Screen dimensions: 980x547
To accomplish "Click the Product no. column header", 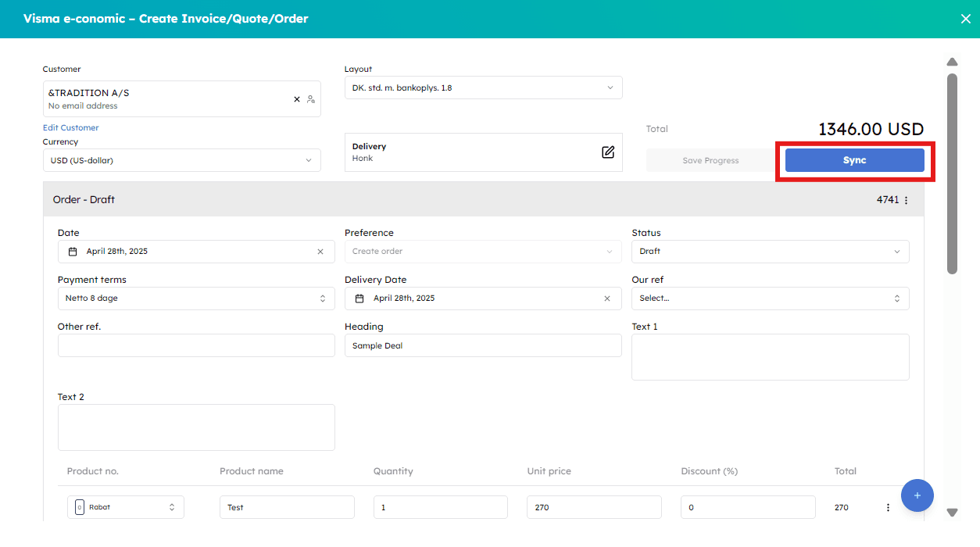I will pos(93,471).
